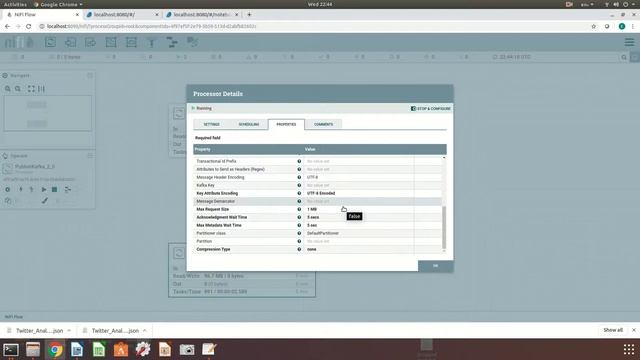
Task: Click the properties table scrollbar thumb
Action: click(444, 227)
